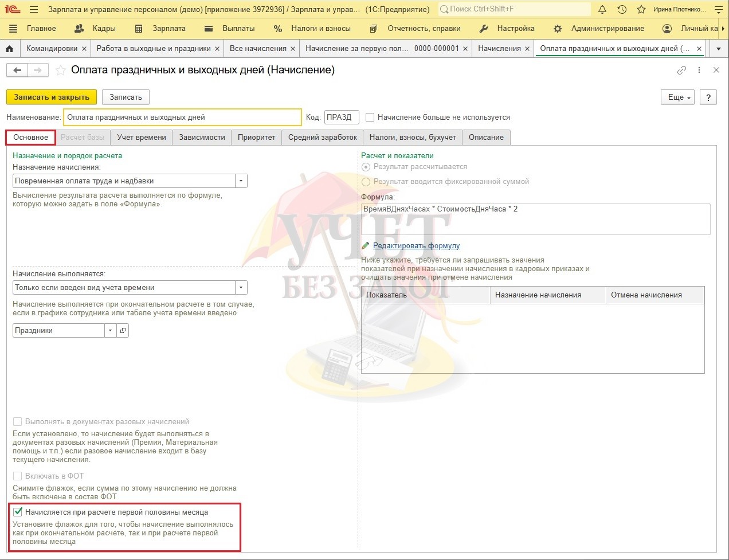Open the 'Еще' dropdown menu
This screenshot has height=560, width=729.
pos(680,97)
